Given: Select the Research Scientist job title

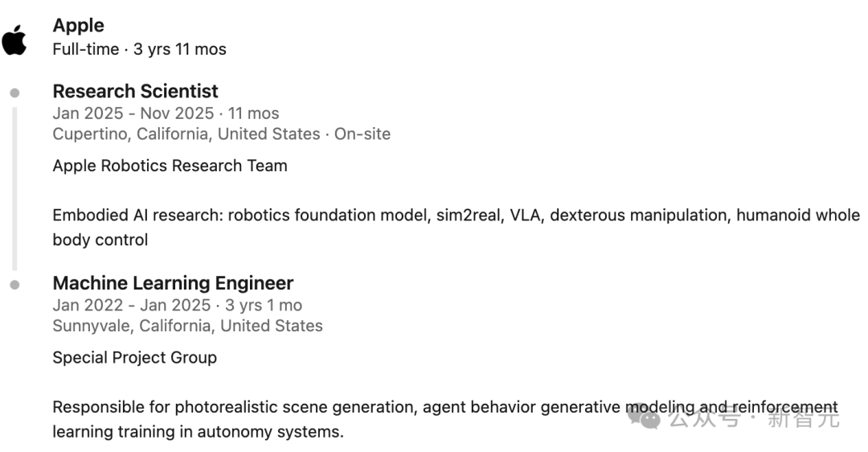Looking at the screenshot, I should coord(135,91).
